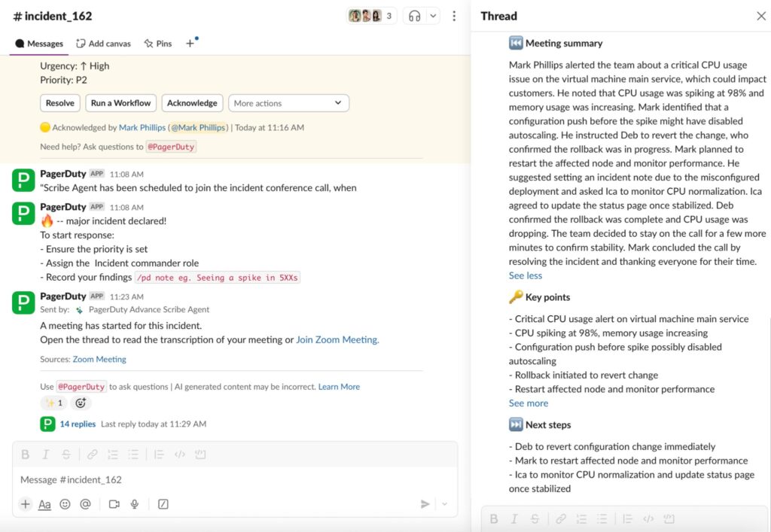Toggle the sparkles reaction with count 1

(53, 403)
